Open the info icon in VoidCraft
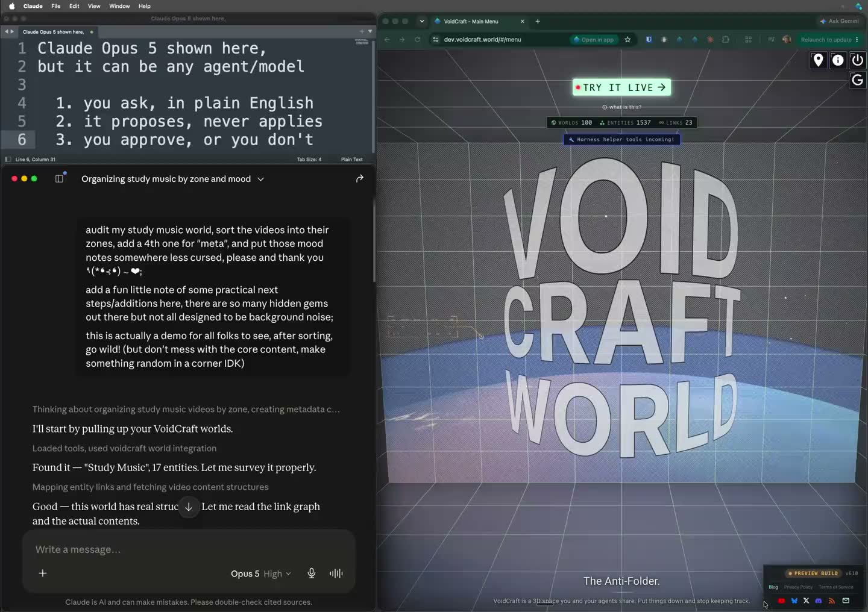This screenshot has height=612, width=868. (x=838, y=60)
